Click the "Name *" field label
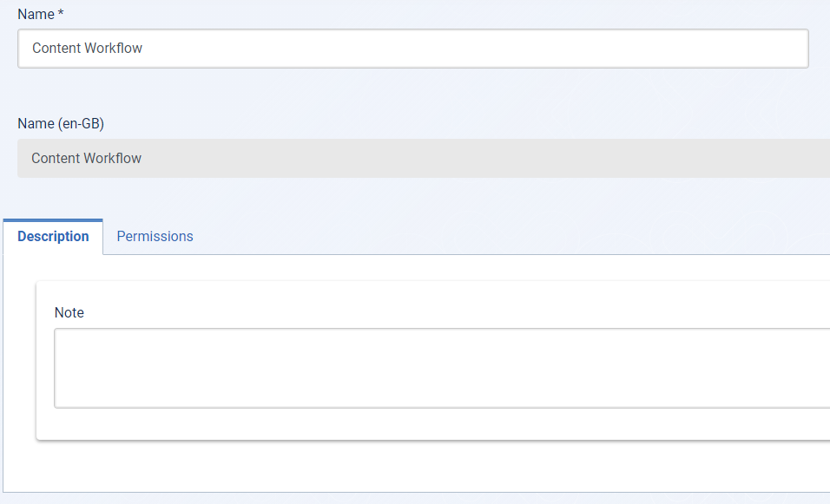Viewport: 830px width, 504px height. point(36,15)
